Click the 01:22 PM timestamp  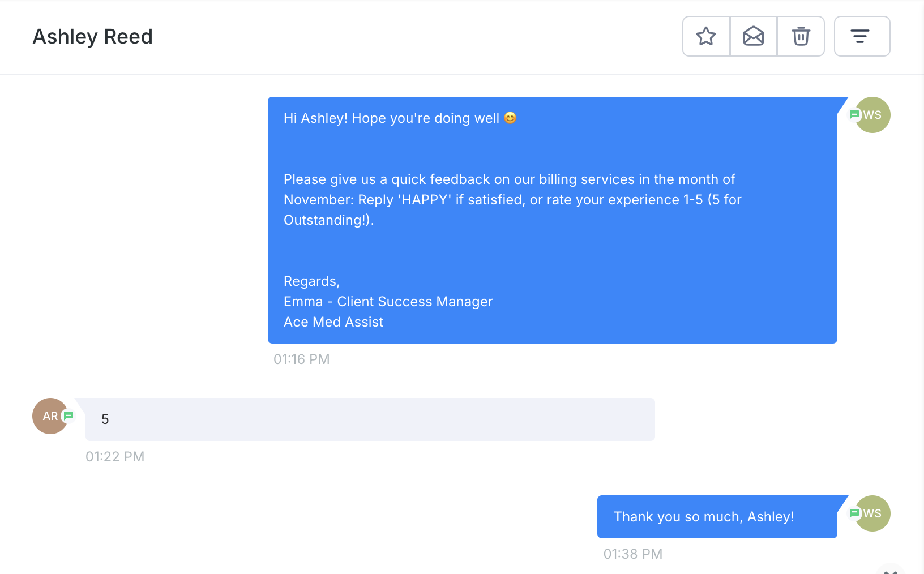[x=115, y=457]
